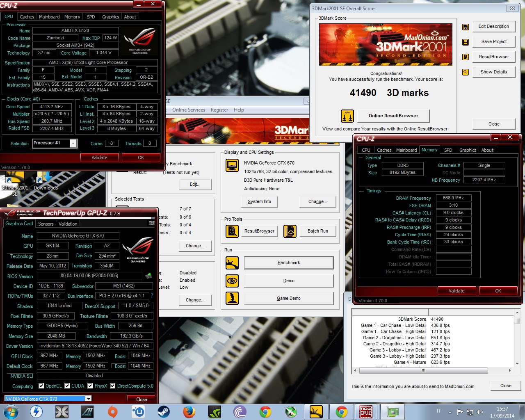Screen dimensions: 525x420
Task: Open Steam from the taskbar
Action: point(164,412)
